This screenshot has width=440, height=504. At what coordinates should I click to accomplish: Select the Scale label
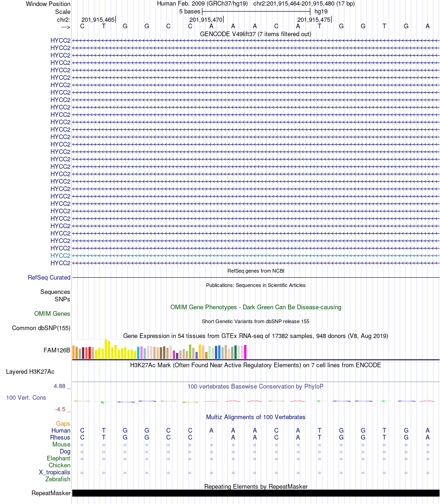pos(63,12)
